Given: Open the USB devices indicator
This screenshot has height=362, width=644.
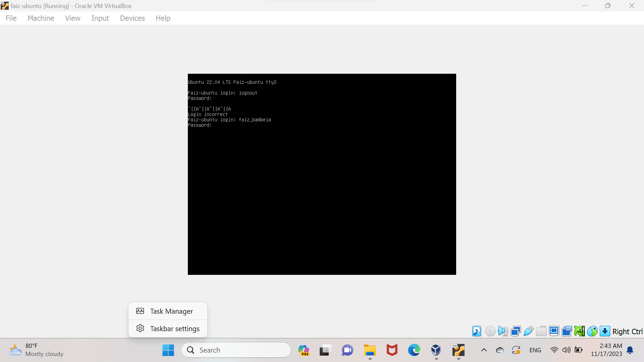Looking at the screenshot, I should coord(528,331).
